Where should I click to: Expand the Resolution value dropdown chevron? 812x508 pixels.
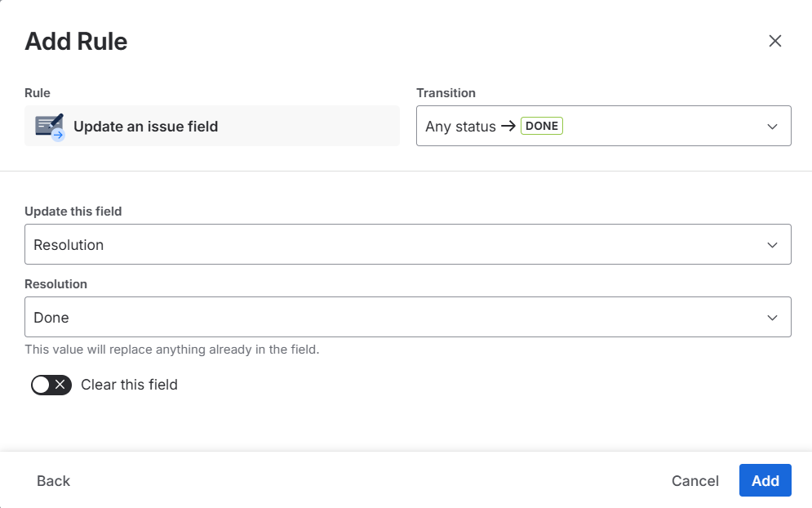pyautogui.click(x=772, y=318)
